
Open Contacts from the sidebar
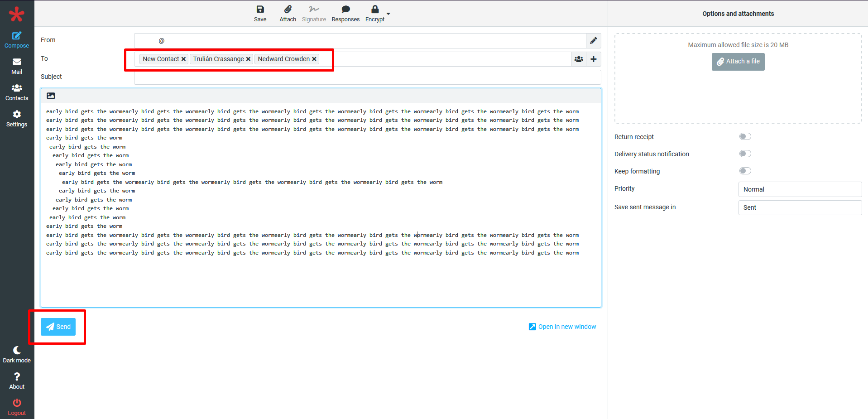pos(17,92)
